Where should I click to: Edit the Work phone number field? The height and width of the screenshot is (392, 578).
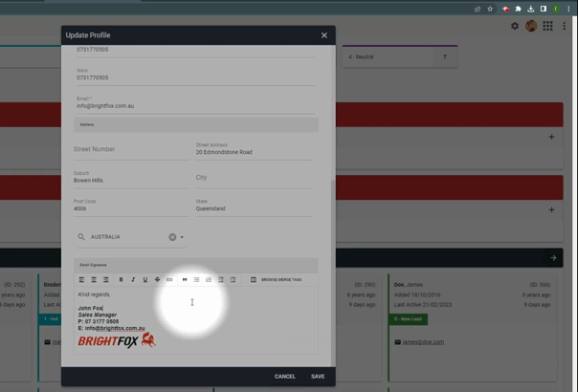[x=196, y=77]
